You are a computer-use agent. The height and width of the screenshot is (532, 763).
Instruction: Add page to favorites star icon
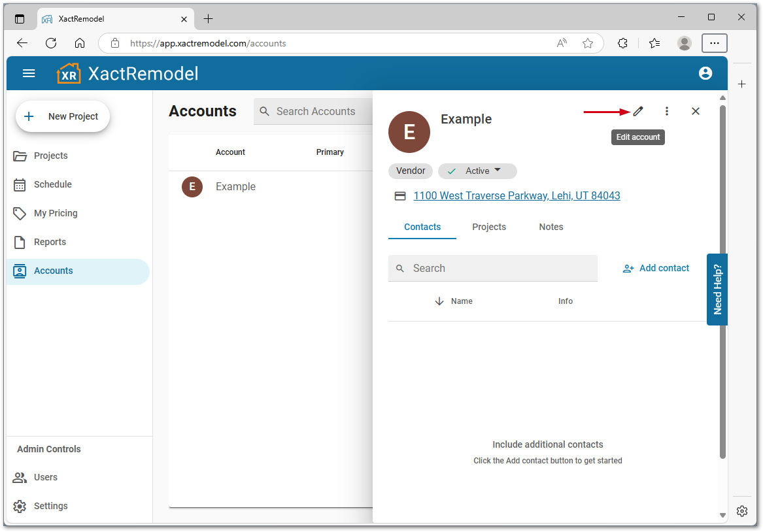[x=588, y=43]
